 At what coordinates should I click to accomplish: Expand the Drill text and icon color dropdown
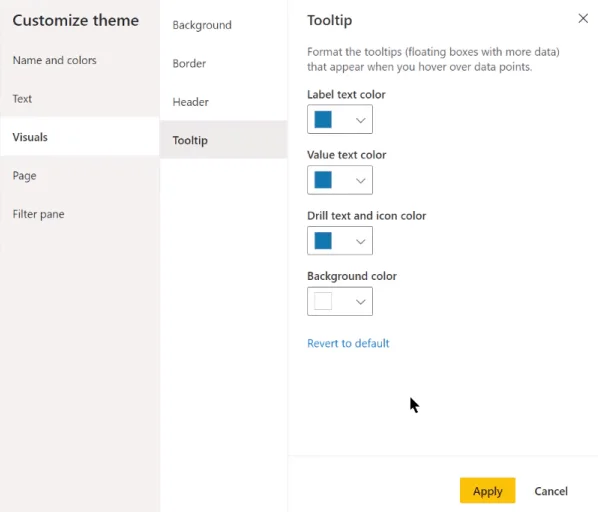click(360, 241)
